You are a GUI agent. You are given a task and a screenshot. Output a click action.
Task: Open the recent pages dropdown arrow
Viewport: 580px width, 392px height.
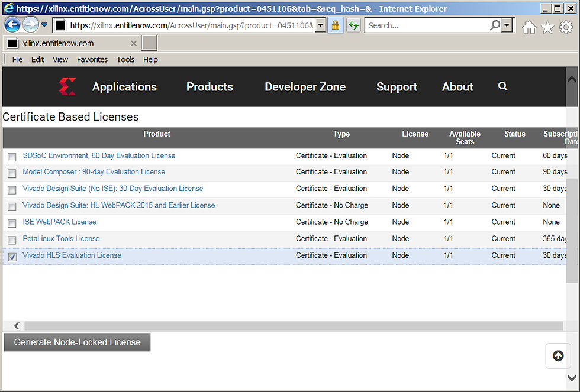[x=44, y=25]
